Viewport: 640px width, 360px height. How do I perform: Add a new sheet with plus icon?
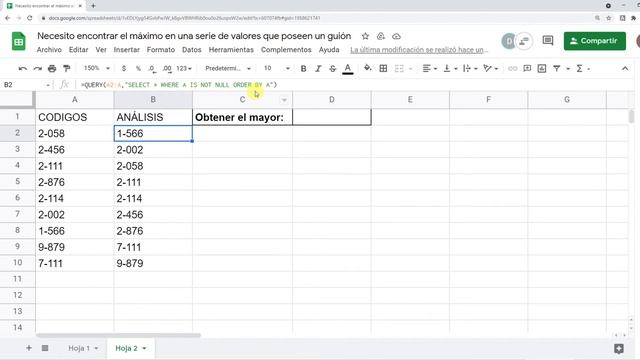(29, 348)
